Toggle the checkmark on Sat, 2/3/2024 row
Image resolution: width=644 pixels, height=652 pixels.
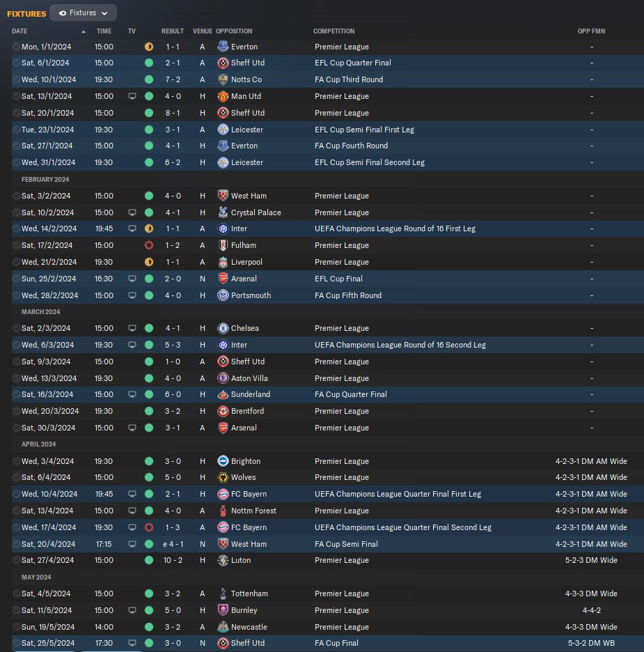coord(16,328)
